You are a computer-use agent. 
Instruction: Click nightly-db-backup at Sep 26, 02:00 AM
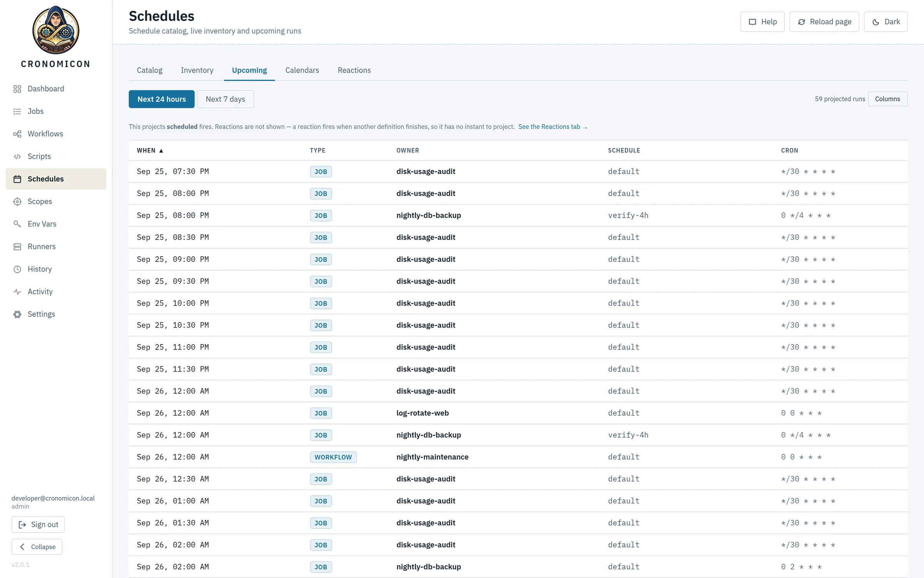(429, 567)
